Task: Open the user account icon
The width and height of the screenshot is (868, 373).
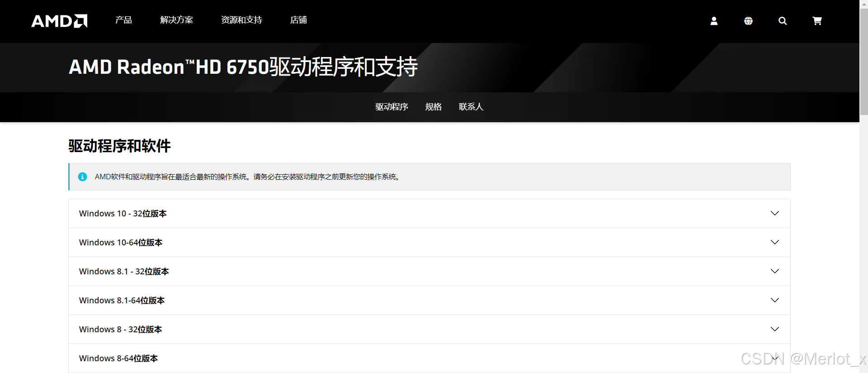Action: coord(714,21)
